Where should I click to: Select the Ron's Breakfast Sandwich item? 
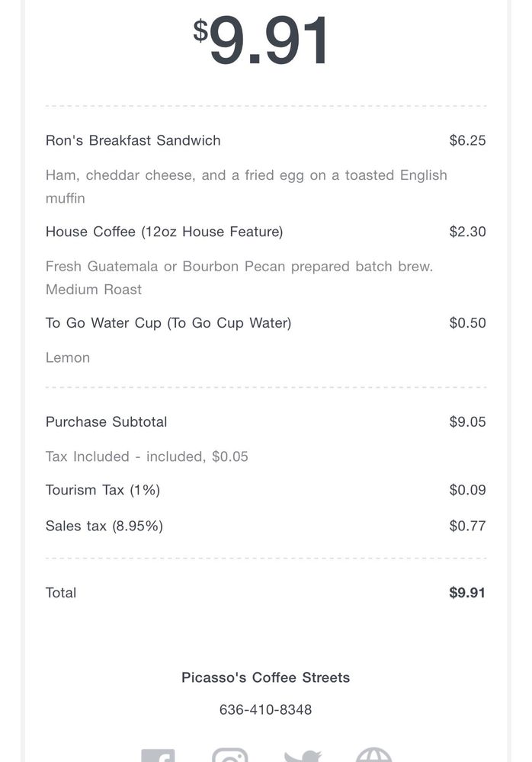coord(133,140)
